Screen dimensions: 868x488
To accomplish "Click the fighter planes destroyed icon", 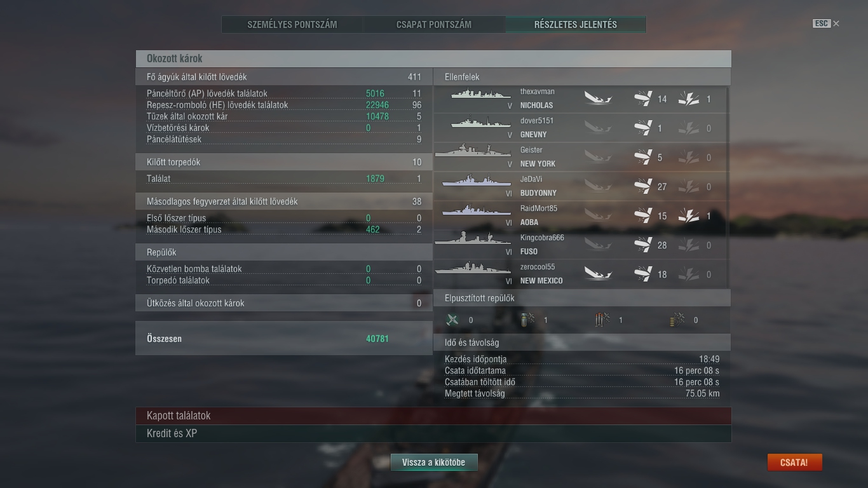I will 452,320.
